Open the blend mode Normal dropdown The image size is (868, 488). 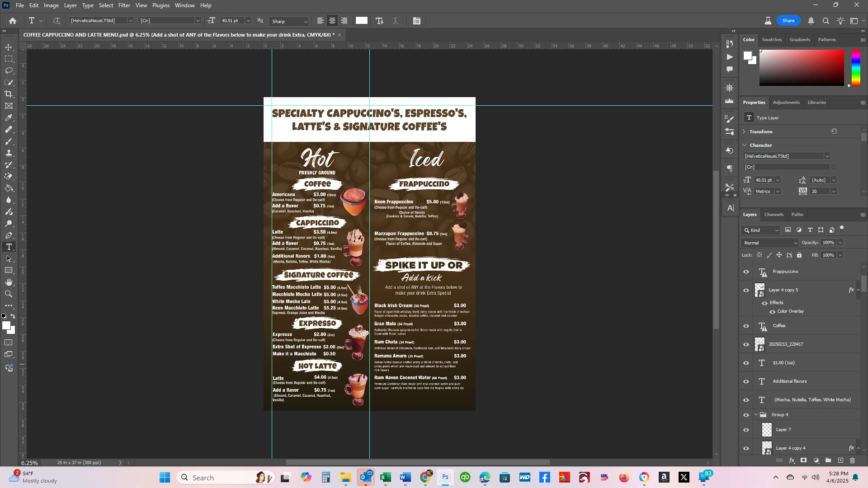pyautogui.click(x=770, y=243)
